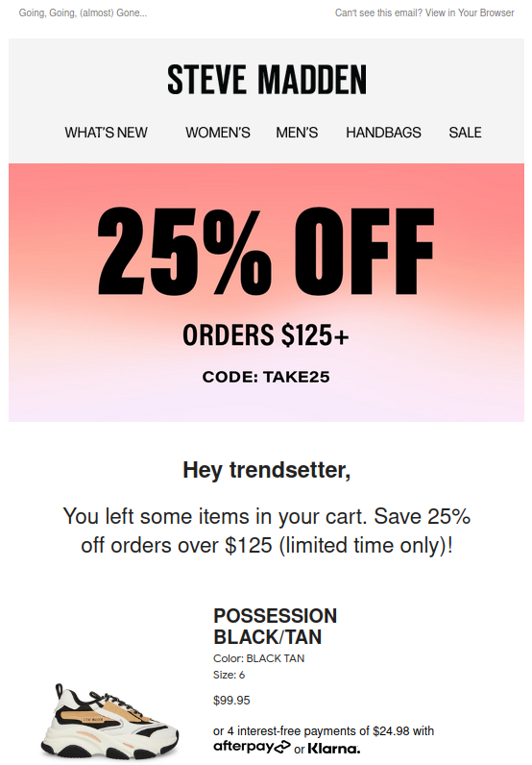Select the CODE: TAKE25 promo text
532x765 pixels.
tap(266, 377)
